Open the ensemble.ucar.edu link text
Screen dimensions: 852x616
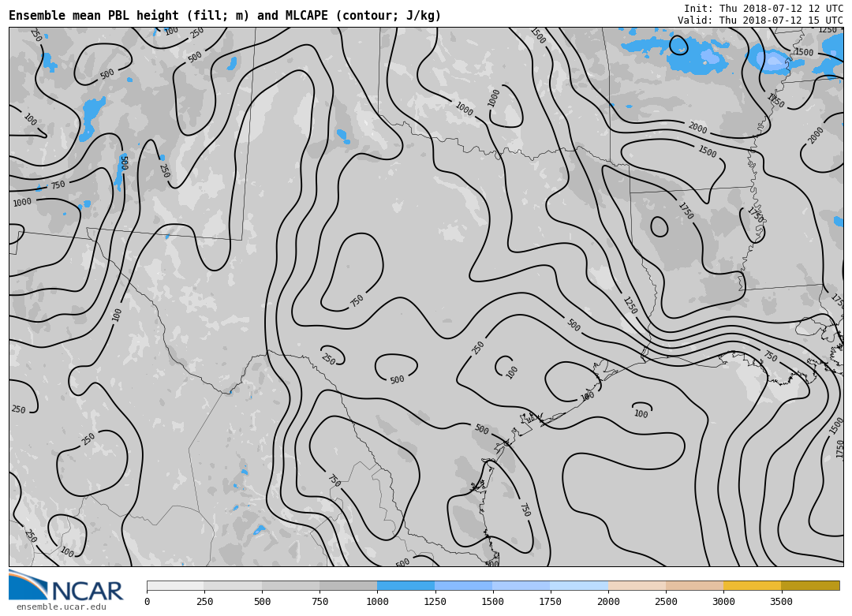pyautogui.click(x=62, y=607)
